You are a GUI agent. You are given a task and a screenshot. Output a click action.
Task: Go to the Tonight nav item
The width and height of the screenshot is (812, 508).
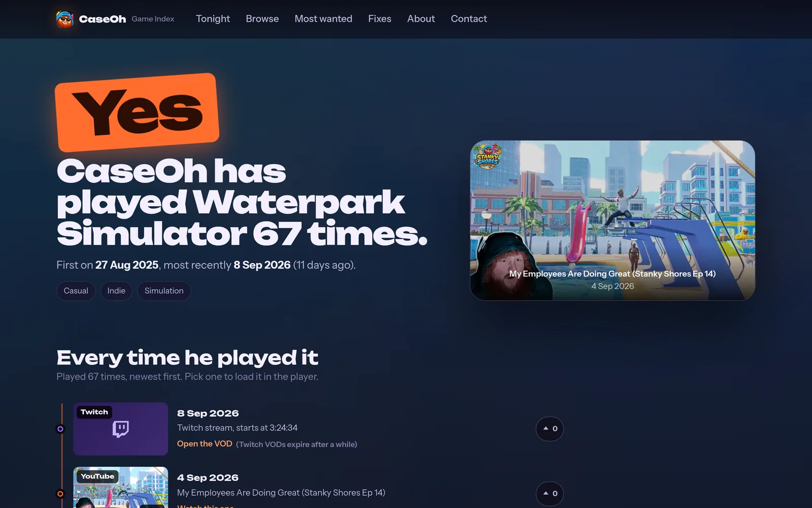[x=213, y=19]
